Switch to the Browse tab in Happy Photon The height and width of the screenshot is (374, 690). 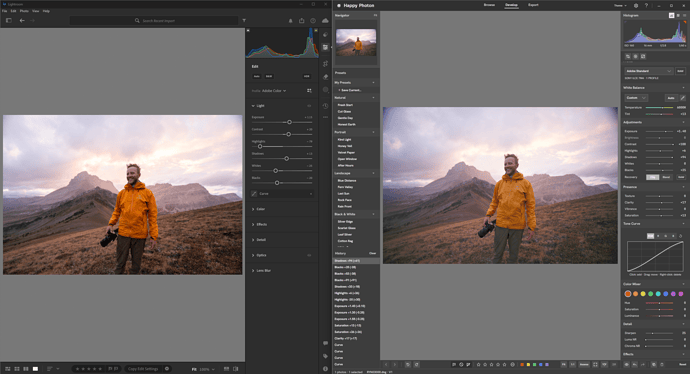tap(489, 5)
